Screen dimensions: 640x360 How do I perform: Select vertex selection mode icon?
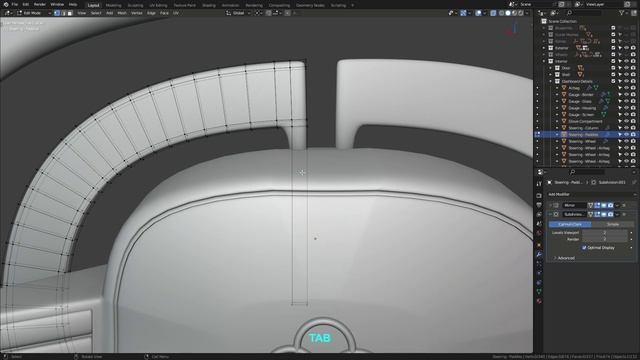tap(57, 13)
